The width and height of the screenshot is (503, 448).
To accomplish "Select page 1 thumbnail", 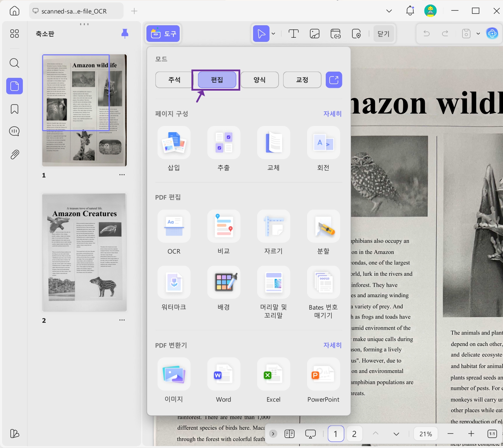I will (84, 110).
